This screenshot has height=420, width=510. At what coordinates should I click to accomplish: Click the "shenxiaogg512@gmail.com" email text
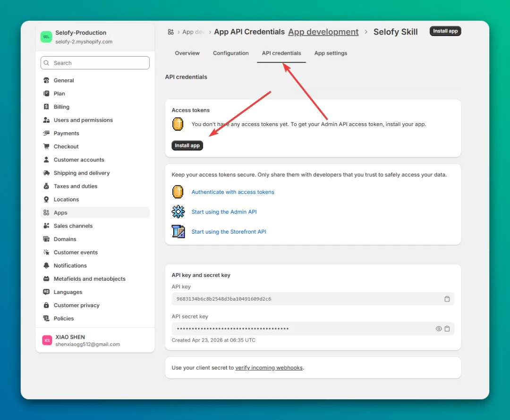point(87,344)
